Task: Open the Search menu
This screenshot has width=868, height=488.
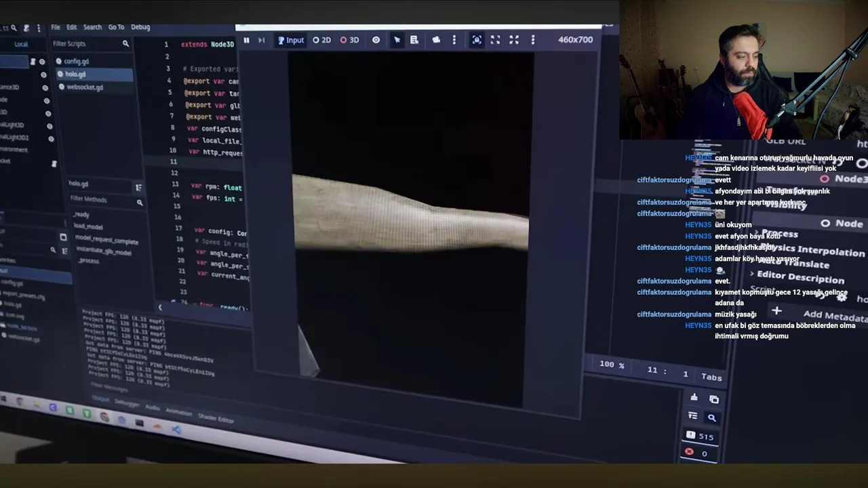Action: point(92,27)
